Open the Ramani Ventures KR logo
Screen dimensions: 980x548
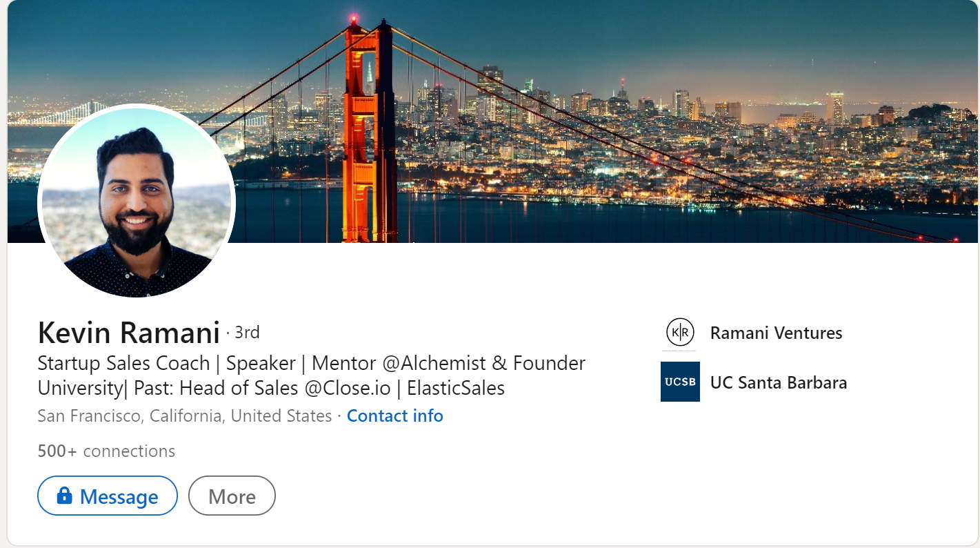tap(680, 333)
